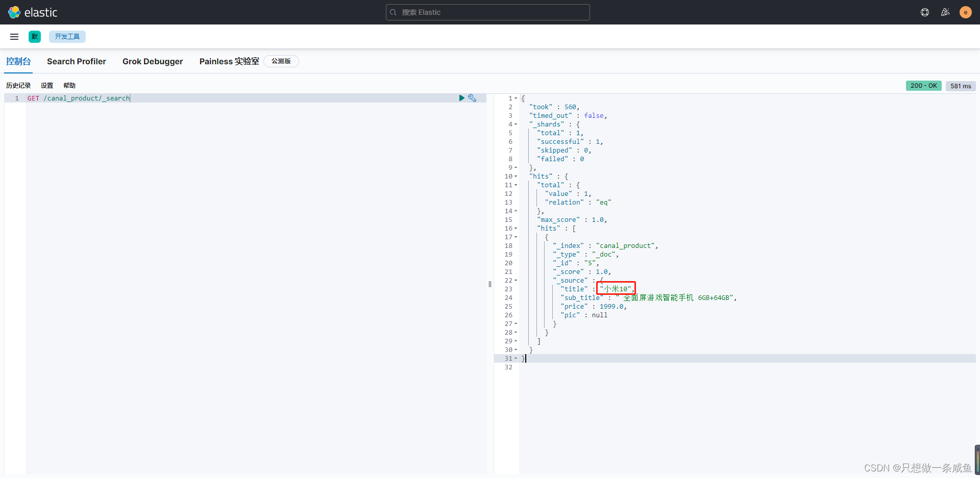Open 设置 settings
The image size is (980, 478).
point(47,86)
